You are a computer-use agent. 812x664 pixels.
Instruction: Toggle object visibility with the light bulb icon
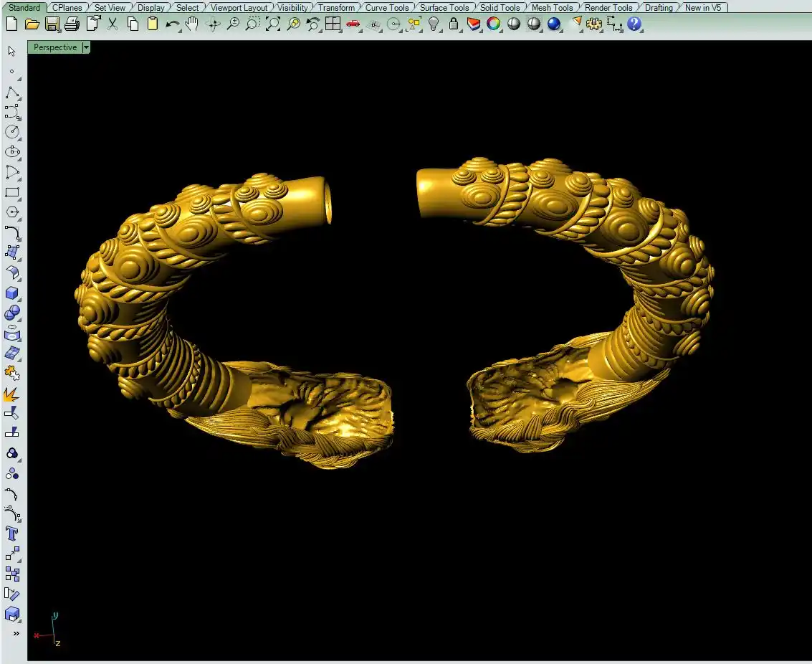point(434,24)
